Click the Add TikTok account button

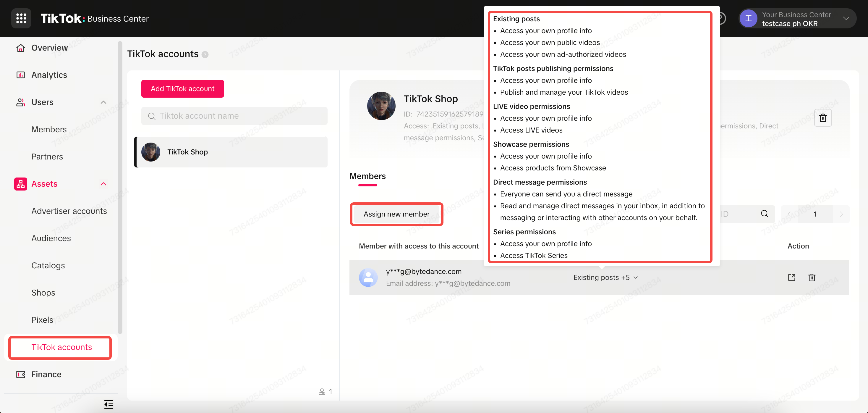(x=182, y=89)
